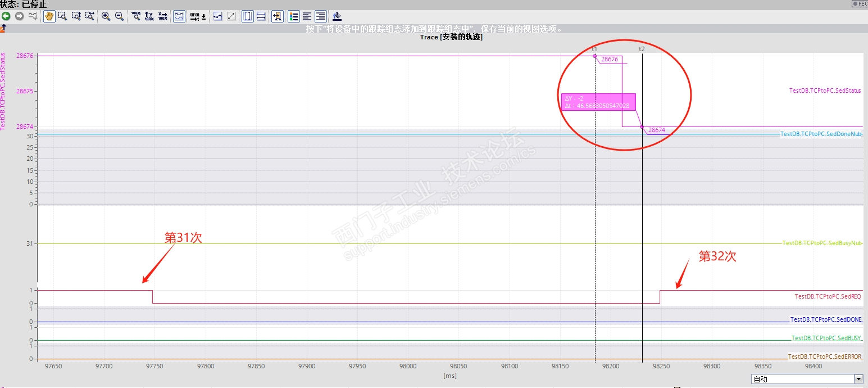
Task: Click the align legend right icon
Action: pos(320,16)
